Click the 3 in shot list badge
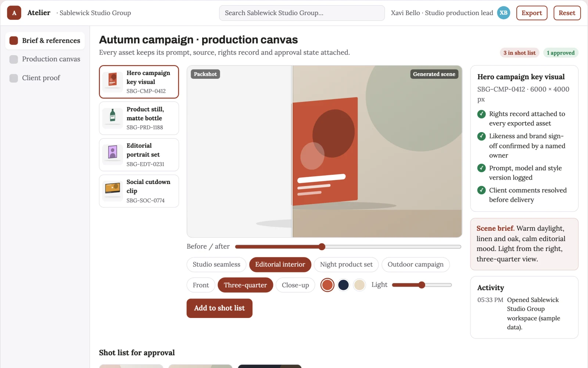 point(520,53)
